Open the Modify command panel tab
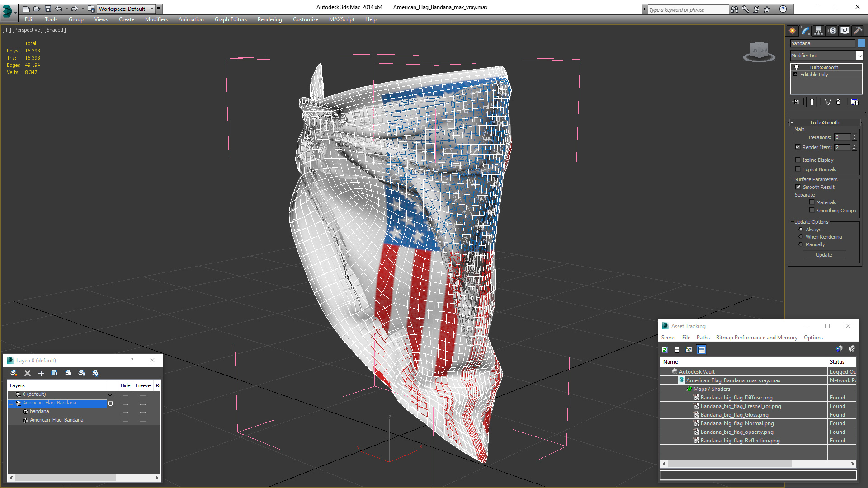This screenshot has width=868, height=488. (x=806, y=31)
